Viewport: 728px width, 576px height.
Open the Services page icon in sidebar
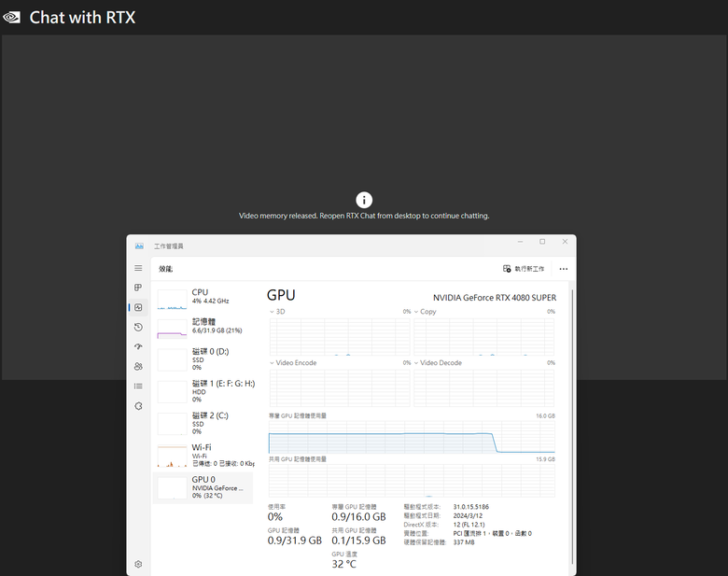coord(138,406)
